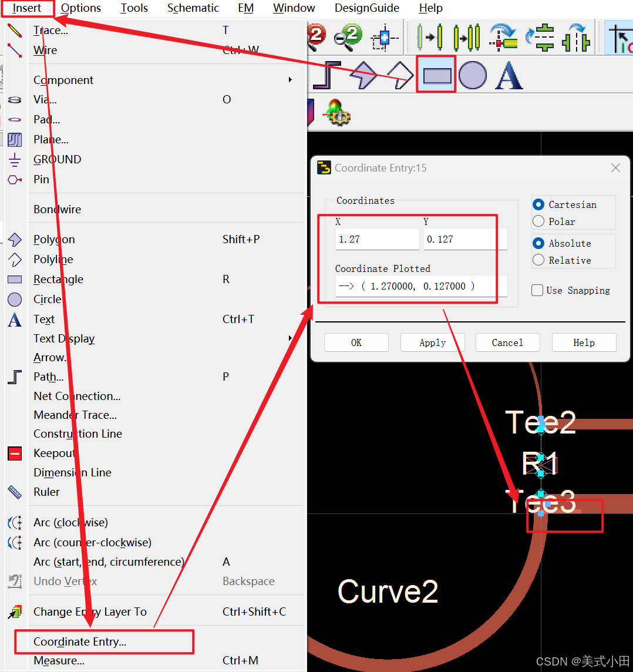
Task: Click OK in Coordinate Entry dialog
Action: point(356,342)
